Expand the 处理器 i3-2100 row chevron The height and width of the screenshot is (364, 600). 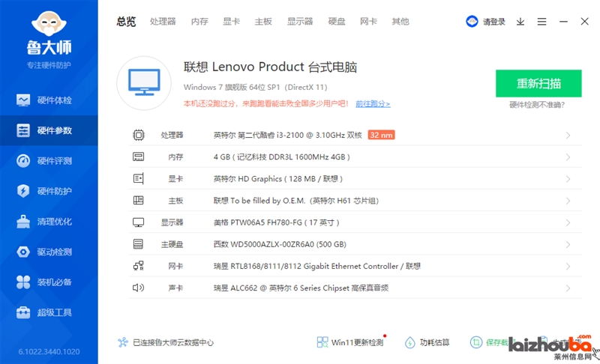pyautogui.click(x=568, y=136)
